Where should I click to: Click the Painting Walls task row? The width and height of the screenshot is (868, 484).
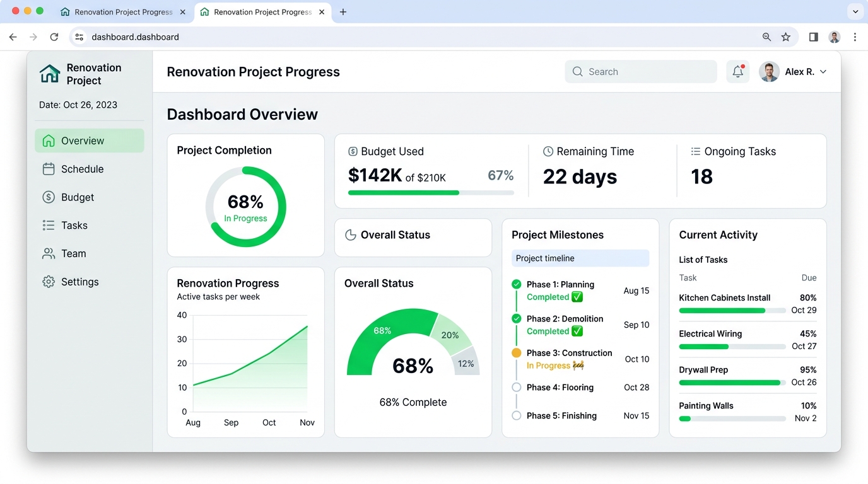point(748,412)
